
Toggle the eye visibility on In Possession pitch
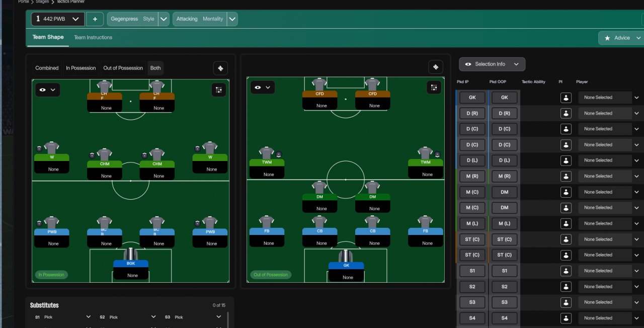tap(47, 90)
